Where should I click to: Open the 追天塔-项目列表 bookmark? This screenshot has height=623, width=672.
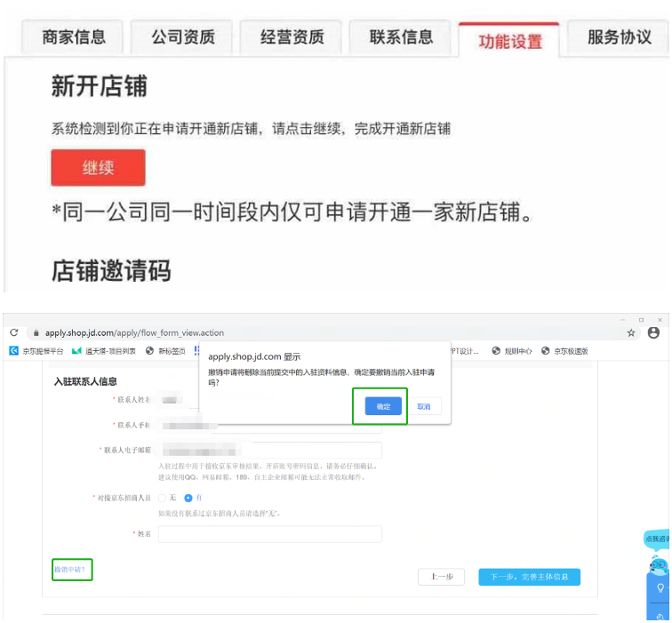(104, 351)
